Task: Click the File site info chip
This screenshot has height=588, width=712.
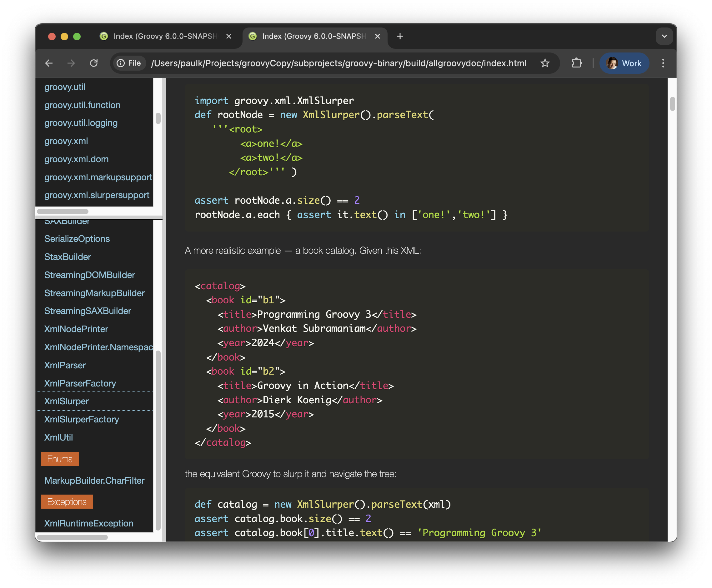Action: coord(129,63)
